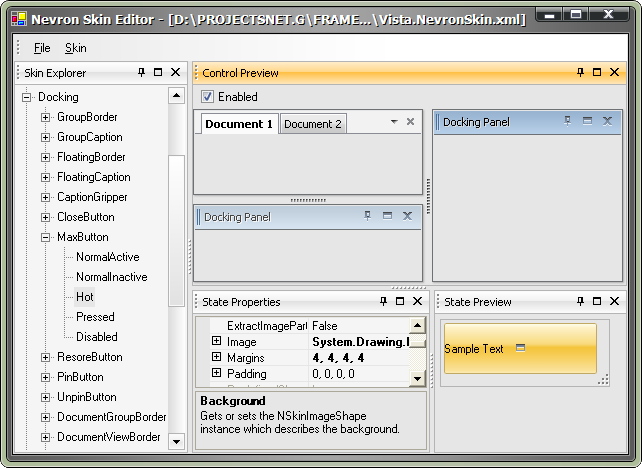642x468 pixels.
Task: Click the Skin Explorer scrollbar thumb
Action: 176,231
